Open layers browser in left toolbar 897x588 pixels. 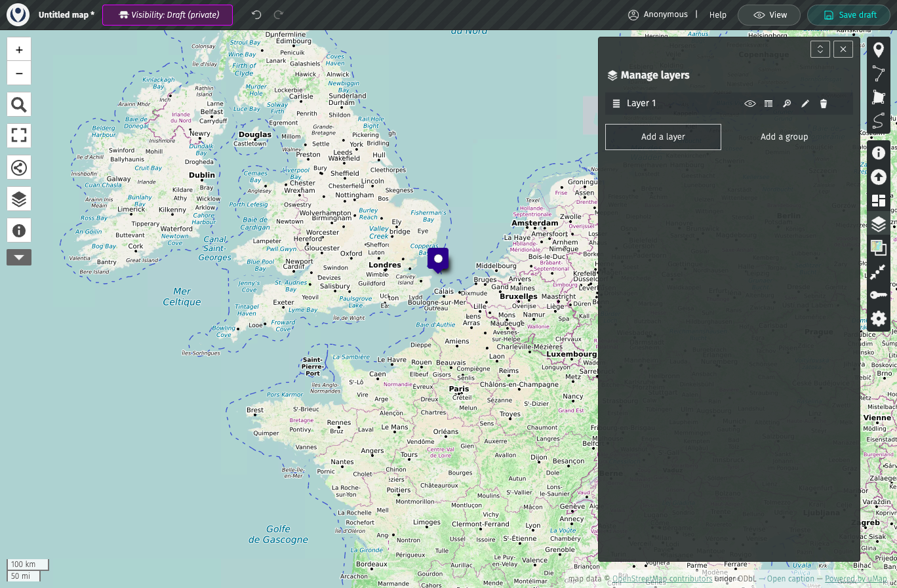[x=19, y=199]
